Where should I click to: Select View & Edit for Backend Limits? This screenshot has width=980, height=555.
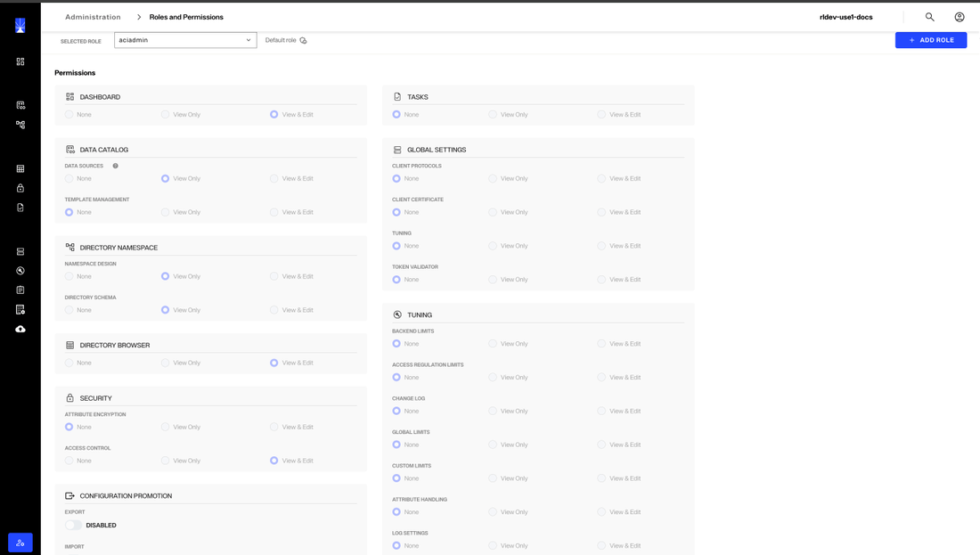coord(601,344)
